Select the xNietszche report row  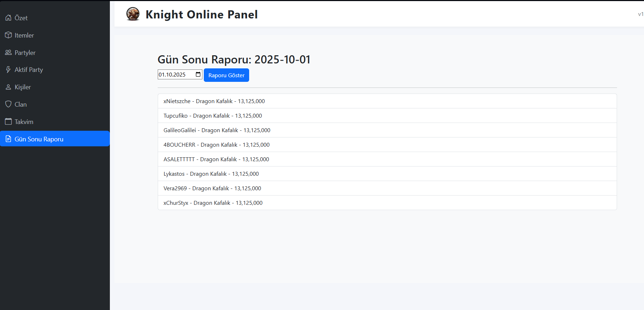click(x=214, y=101)
